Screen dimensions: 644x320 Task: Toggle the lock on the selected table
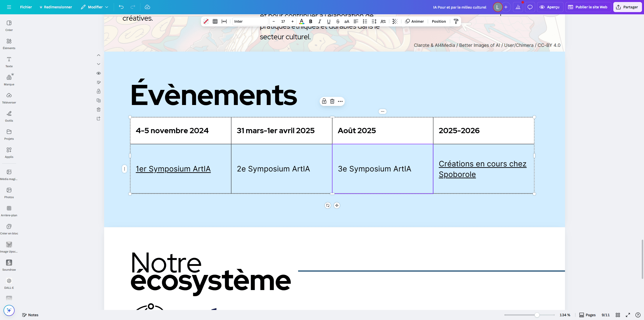pos(324,101)
